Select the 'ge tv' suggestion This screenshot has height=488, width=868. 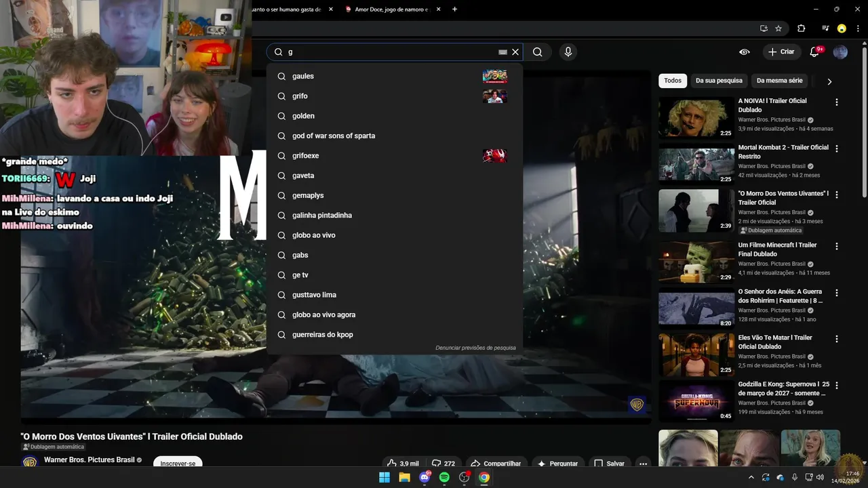pyautogui.click(x=395, y=275)
